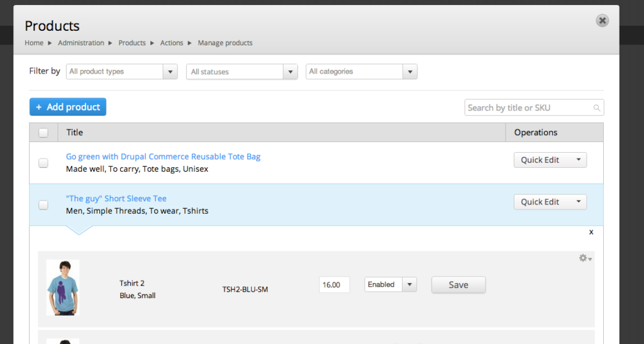Open Go green Reusable Tote Bag link
The height and width of the screenshot is (344, 644).
tap(163, 157)
